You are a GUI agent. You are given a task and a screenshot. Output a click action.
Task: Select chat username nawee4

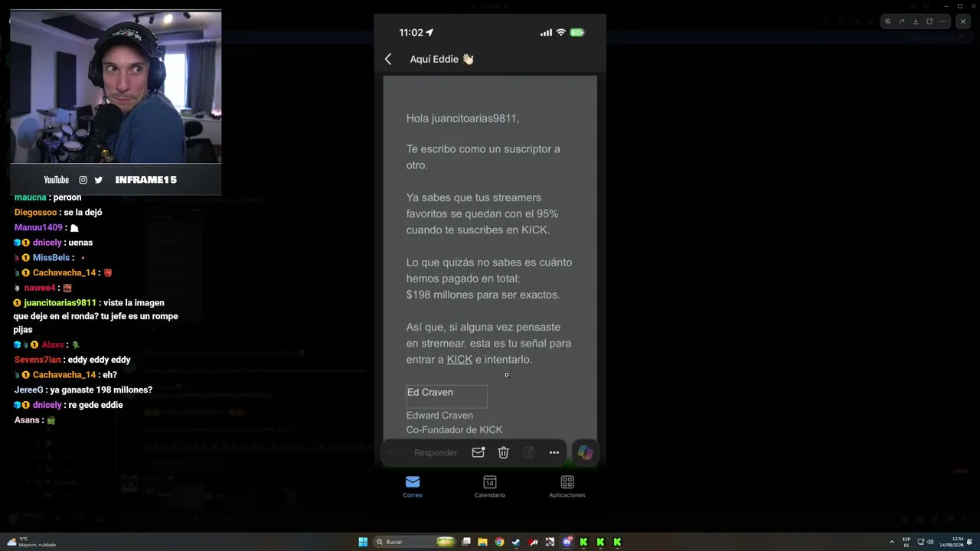(40, 288)
